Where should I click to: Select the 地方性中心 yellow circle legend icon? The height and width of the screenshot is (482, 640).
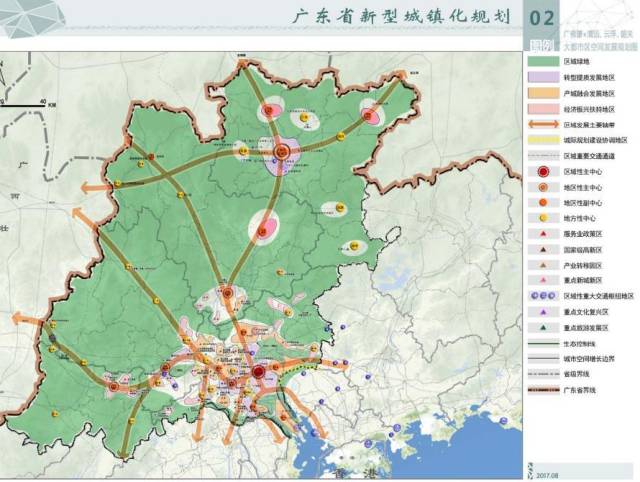click(543, 216)
